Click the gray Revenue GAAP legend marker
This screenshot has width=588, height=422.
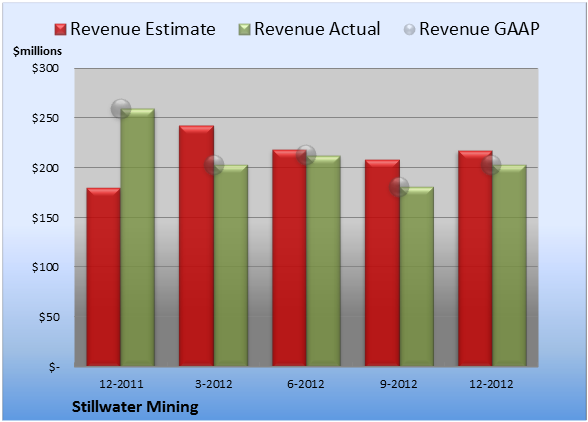point(409,30)
